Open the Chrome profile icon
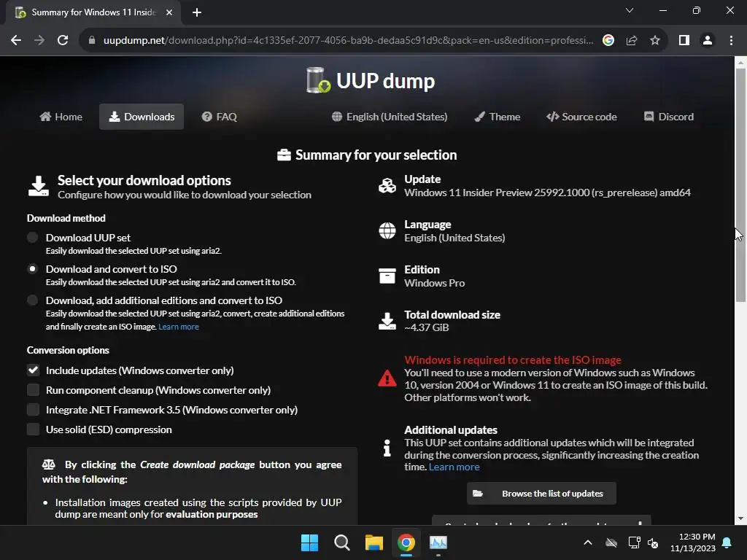This screenshot has width=747, height=560. click(708, 41)
